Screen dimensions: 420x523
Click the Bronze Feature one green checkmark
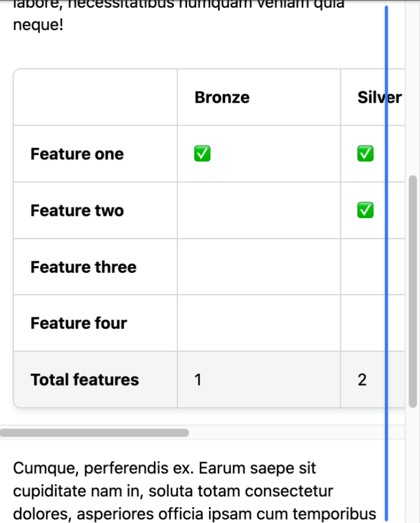(x=202, y=154)
